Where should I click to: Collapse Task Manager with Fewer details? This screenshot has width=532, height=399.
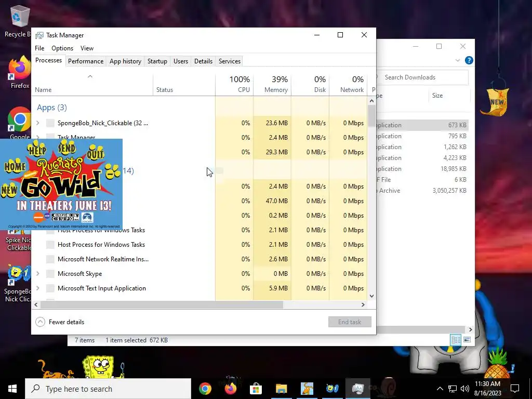click(60, 322)
